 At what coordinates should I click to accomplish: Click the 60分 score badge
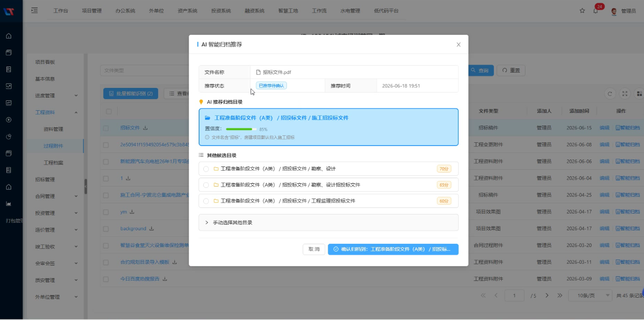coord(444,201)
